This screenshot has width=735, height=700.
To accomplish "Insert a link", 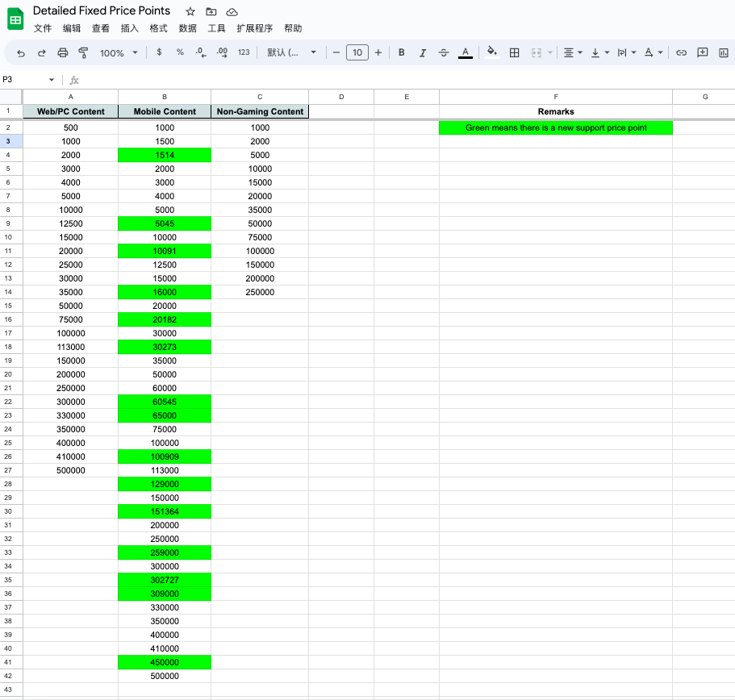I will point(681,52).
